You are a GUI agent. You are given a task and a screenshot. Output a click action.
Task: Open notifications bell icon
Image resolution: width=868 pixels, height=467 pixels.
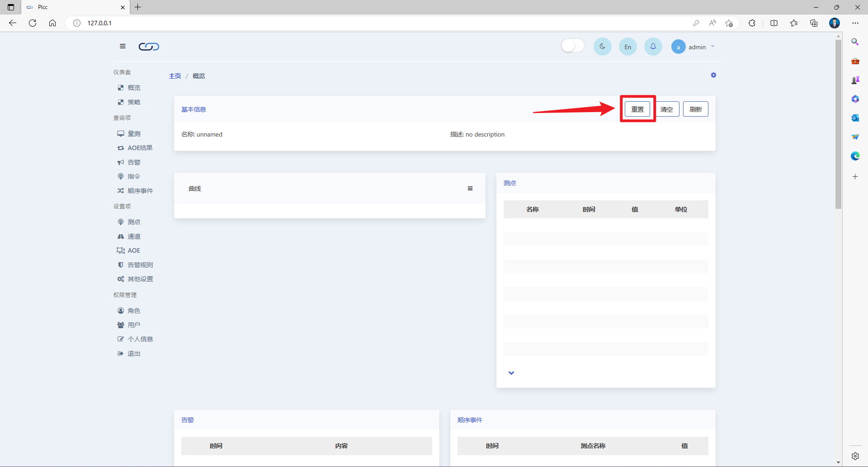[x=653, y=47]
